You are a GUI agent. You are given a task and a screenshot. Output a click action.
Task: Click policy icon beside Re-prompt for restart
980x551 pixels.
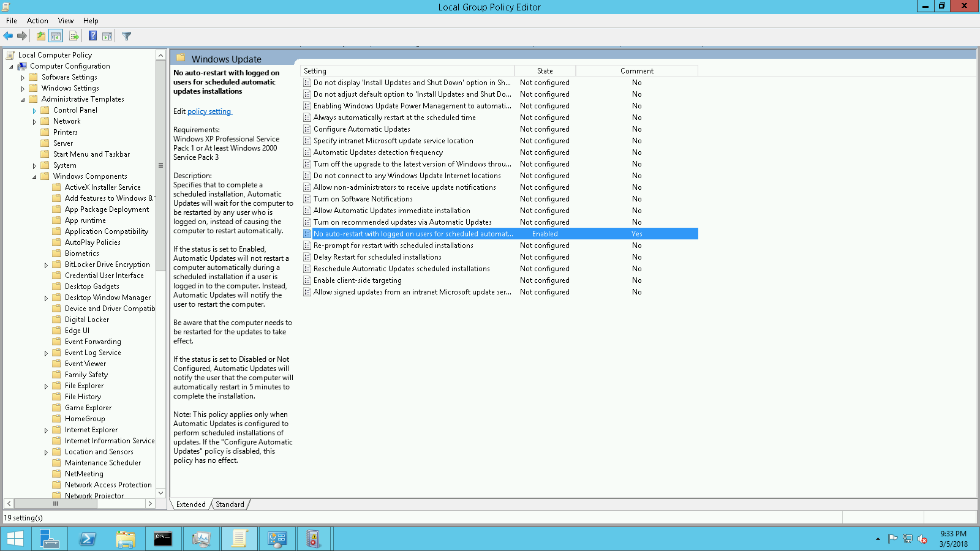pos(307,246)
